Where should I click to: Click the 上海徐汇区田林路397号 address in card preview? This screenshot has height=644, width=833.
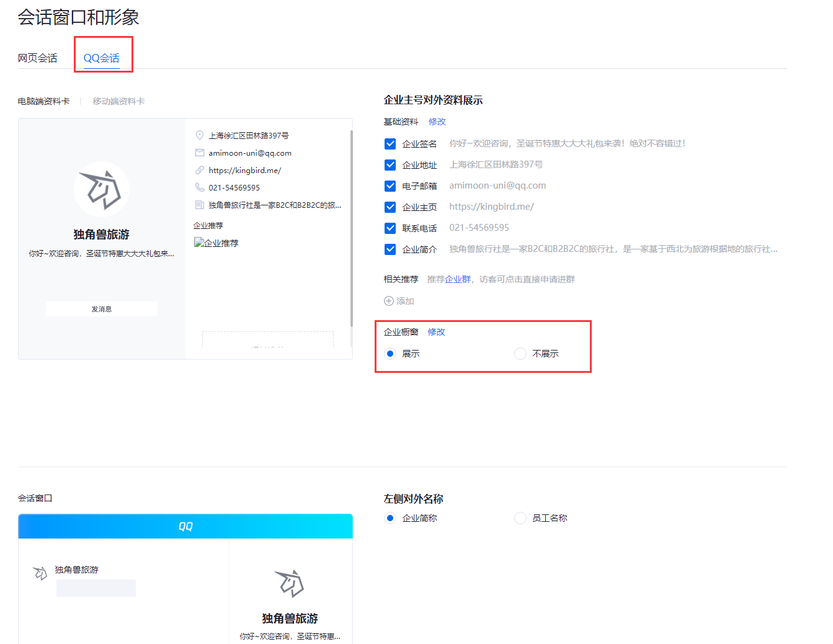click(249, 135)
